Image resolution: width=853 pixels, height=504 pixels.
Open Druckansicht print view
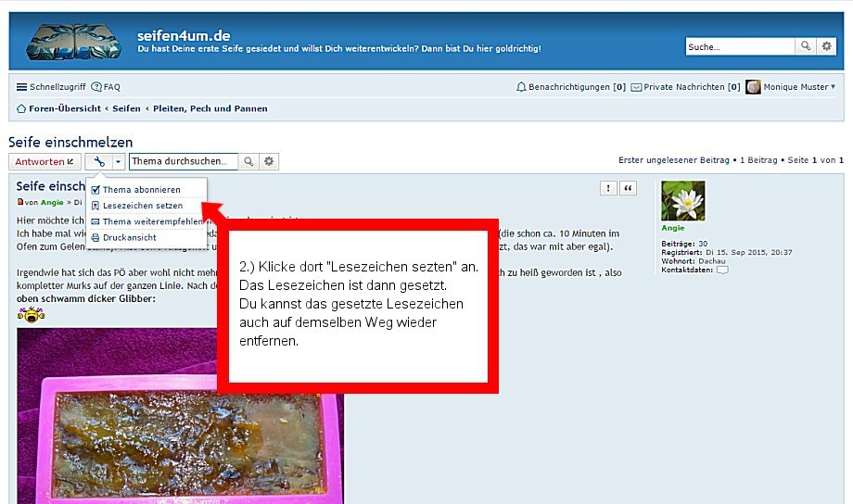tap(124, 237)
